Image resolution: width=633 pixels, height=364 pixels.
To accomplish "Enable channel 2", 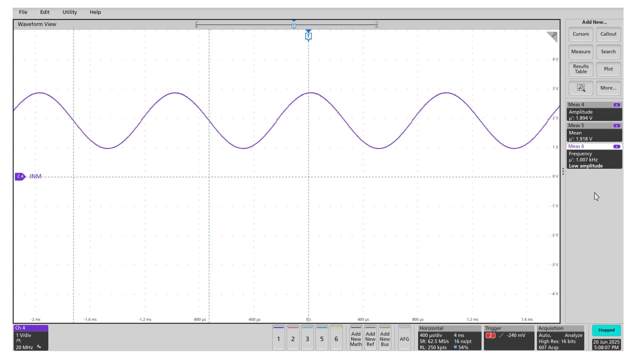I will pyautogui.click(x=293, y=338).
